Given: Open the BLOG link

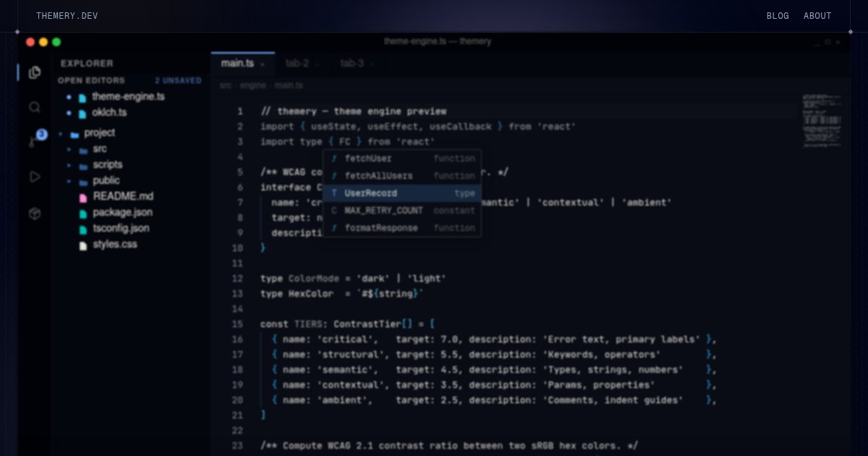Looking at the screenshot, I should click(778, 15).
